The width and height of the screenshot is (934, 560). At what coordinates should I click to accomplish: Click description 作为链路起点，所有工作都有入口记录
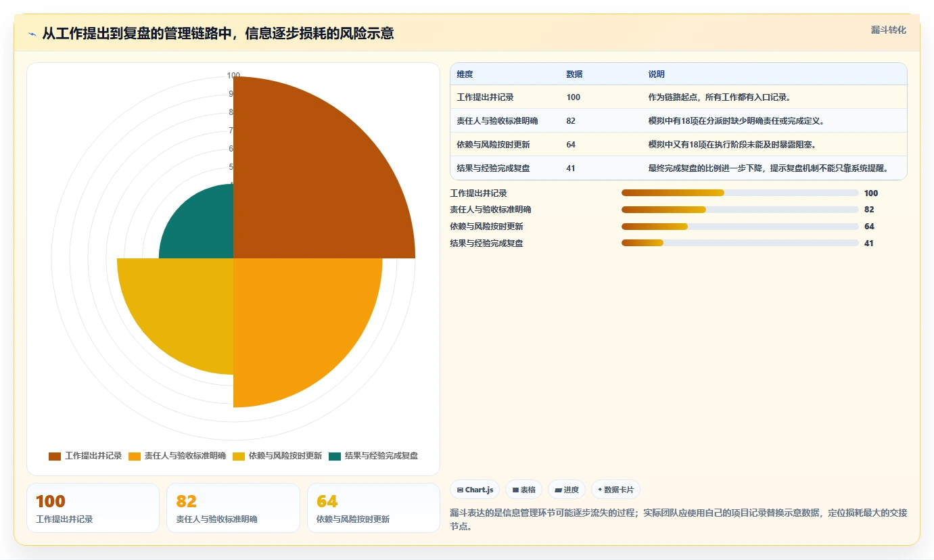pyautogui.click(x=720, y=97)
